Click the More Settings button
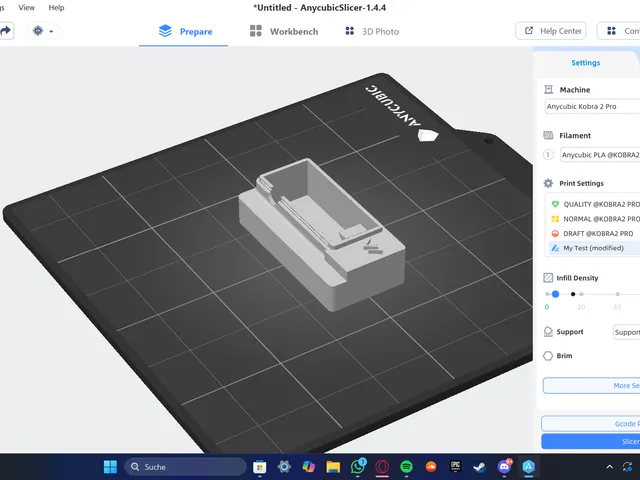 pos(591,386)
